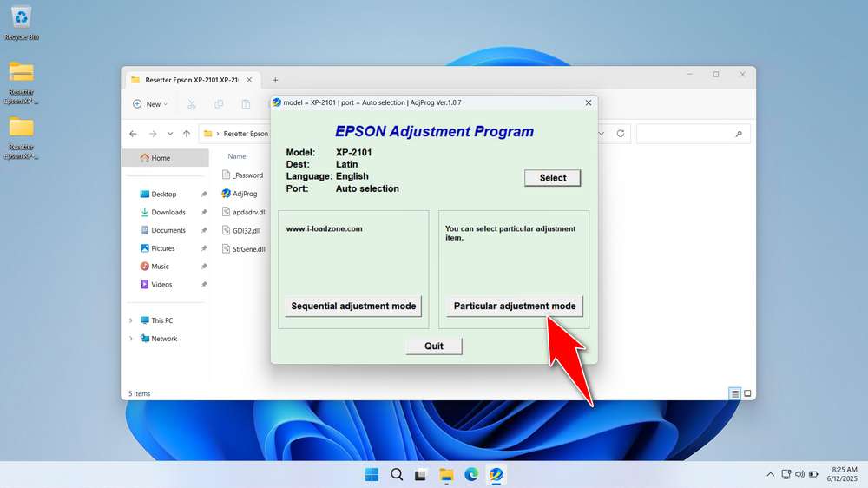868x488 pixels.
Task: Open recent locations chevron in Explorer
Action: tap(170, 134)
